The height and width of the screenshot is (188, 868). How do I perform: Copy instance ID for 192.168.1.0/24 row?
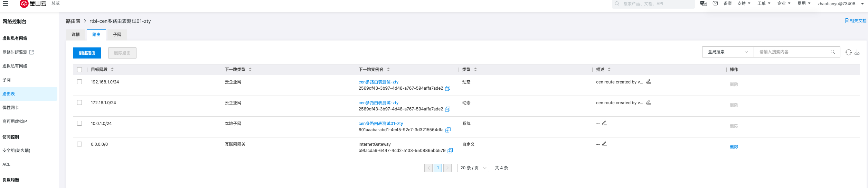coord(447,89)
